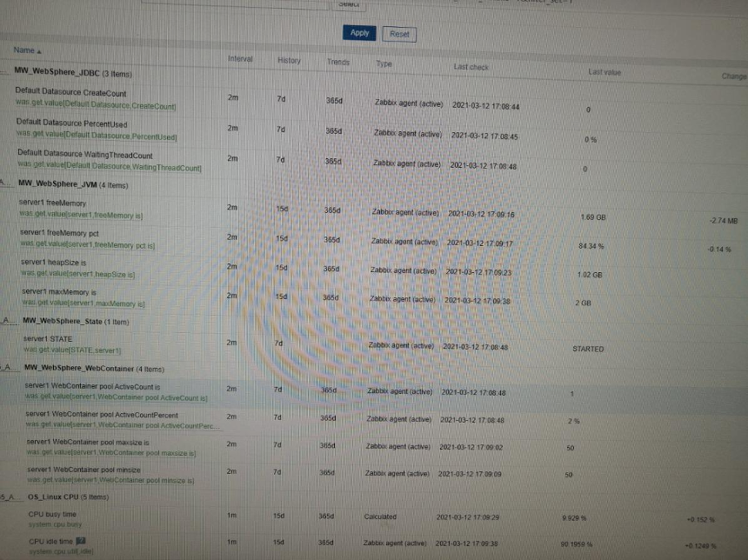Click the STARTED state value

pos(588,349)
